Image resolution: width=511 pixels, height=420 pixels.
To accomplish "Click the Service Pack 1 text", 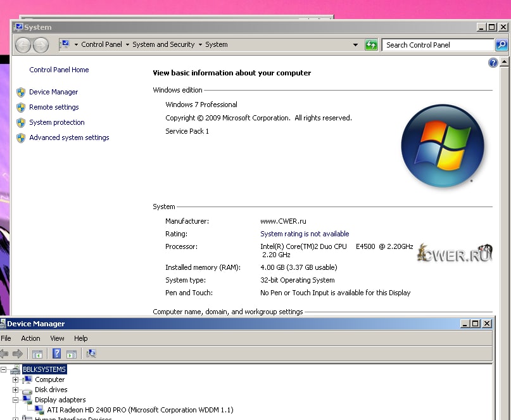I will pos(187,131).
